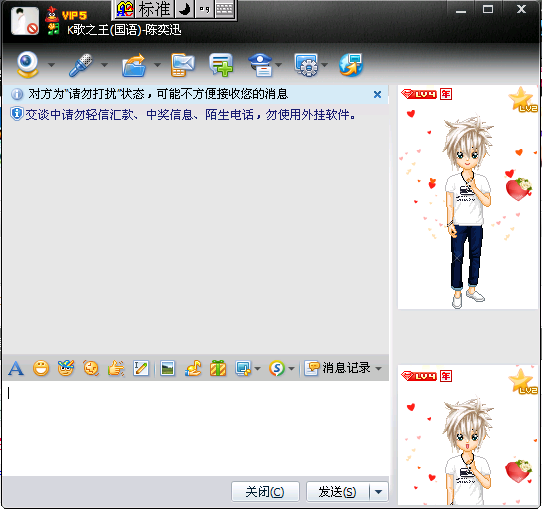Image resolution: width=542 pixels, height=509 pixels.
Task: Start voice call with microphone icon
Action: 80,65
